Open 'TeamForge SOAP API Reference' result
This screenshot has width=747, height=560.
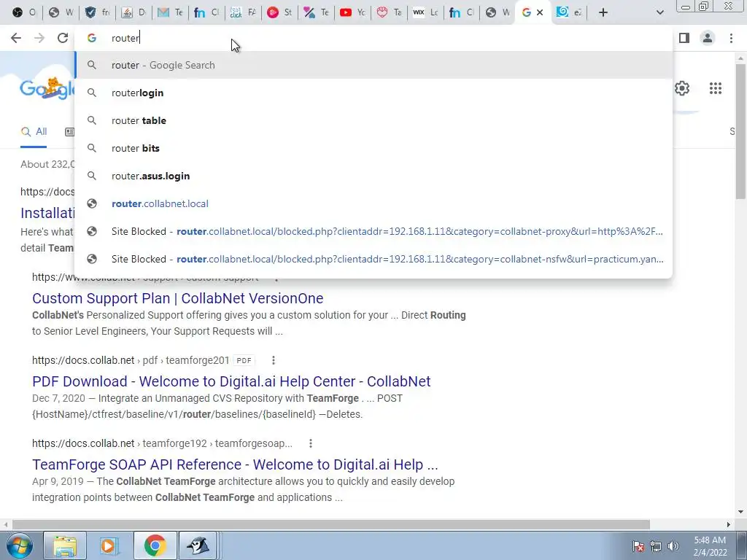click(x=235, y=464)
